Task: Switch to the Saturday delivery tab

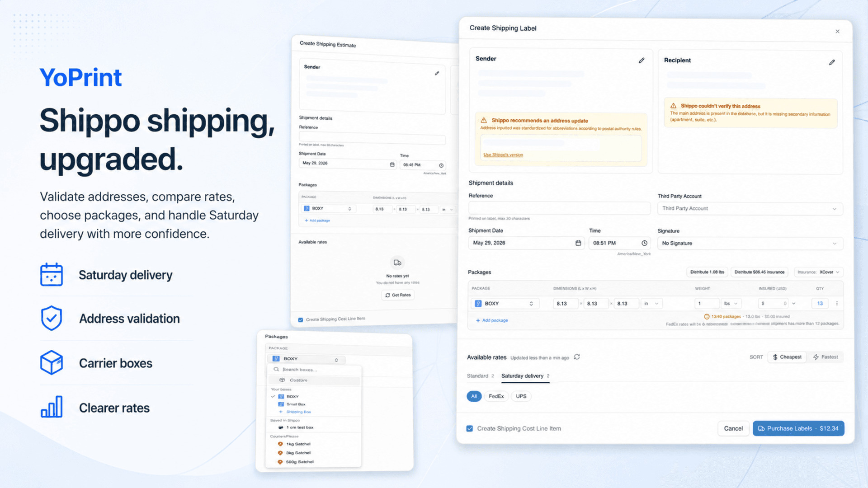Action: [525, 376]
